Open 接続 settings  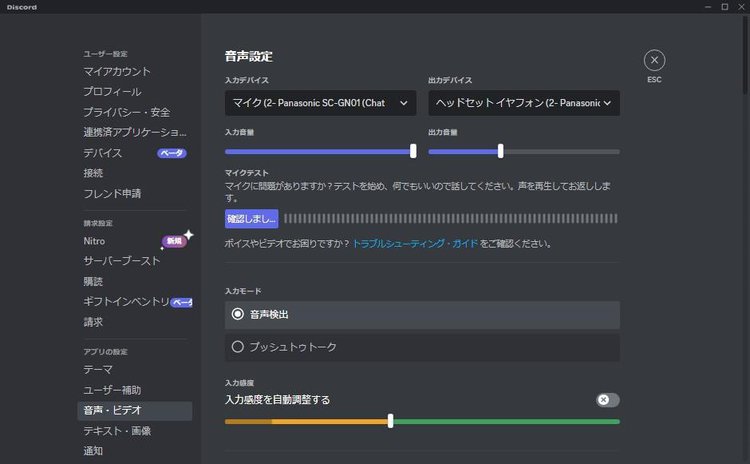point(93,173)
